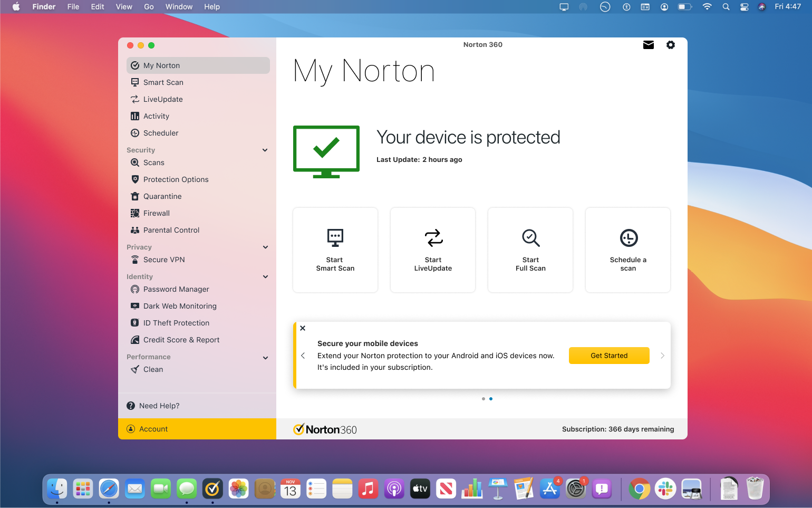Open Dark Web Monitoring
The image size is (812, 508).
pos(198,306)
